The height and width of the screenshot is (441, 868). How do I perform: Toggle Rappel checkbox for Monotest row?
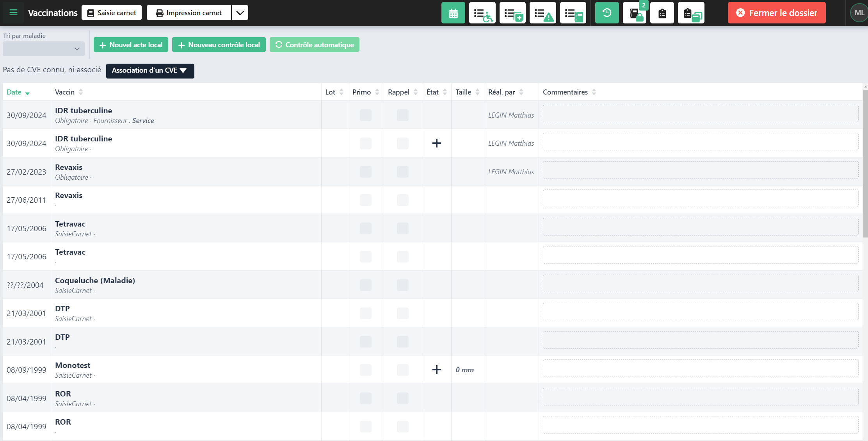point(402,370)
